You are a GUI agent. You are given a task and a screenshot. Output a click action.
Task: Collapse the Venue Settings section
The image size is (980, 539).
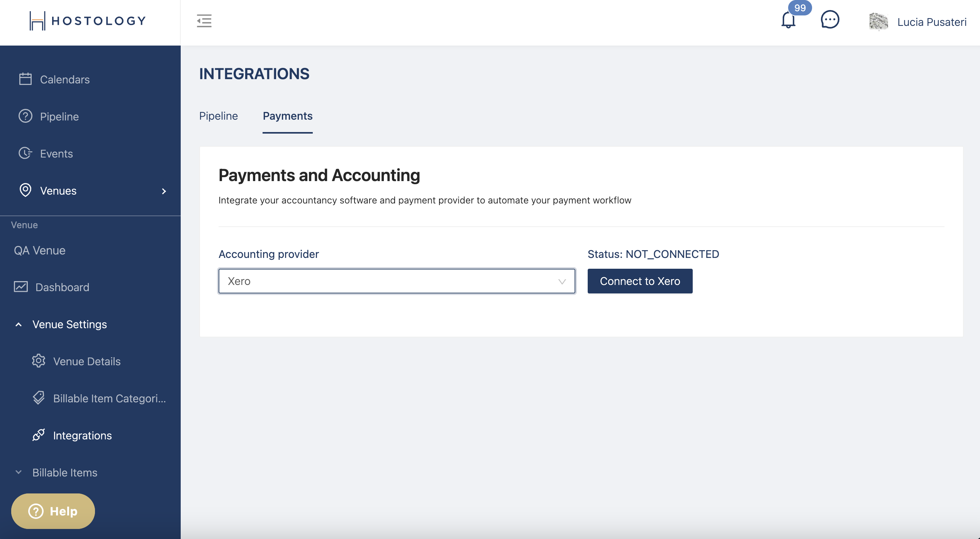pos(19,324)
